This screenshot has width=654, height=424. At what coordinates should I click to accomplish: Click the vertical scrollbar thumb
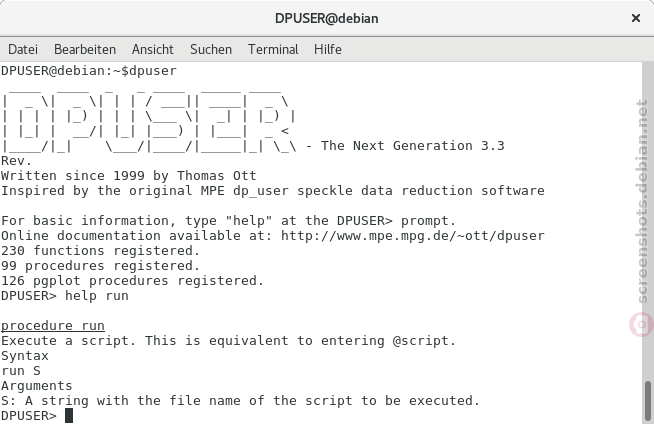tap(648, 401)
